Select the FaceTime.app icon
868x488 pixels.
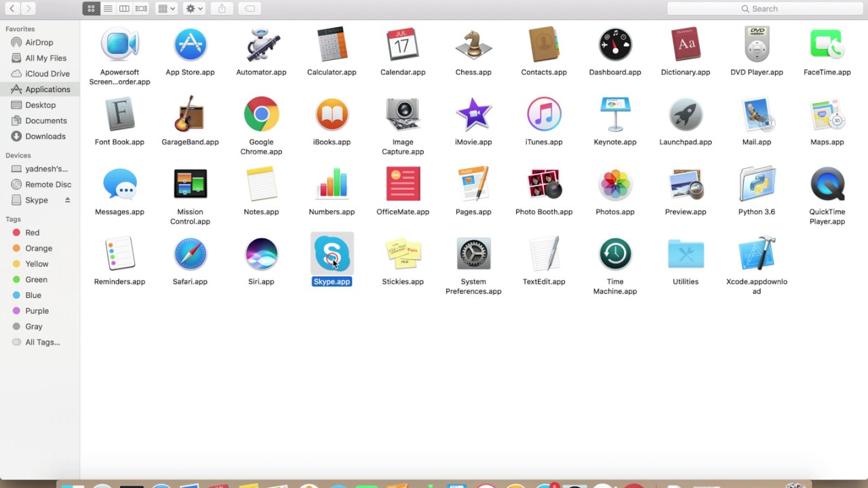pyautogui.click(x=827, y=45)
